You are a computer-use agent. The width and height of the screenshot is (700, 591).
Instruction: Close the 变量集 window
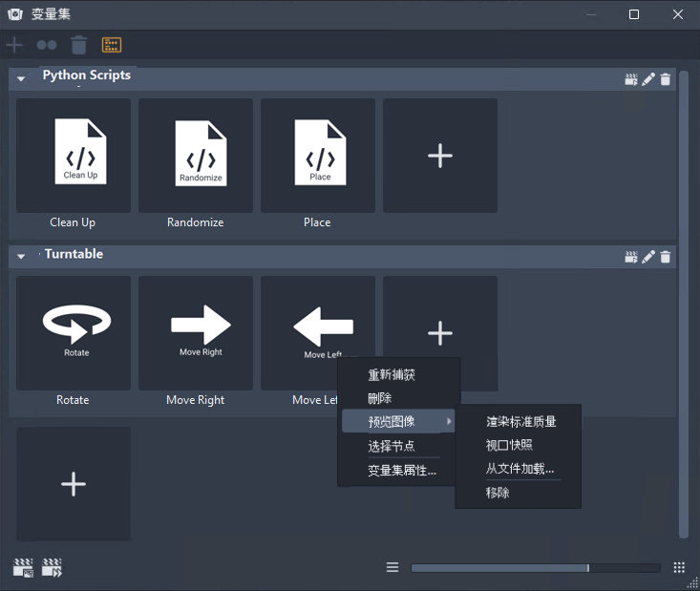point(678,14)
